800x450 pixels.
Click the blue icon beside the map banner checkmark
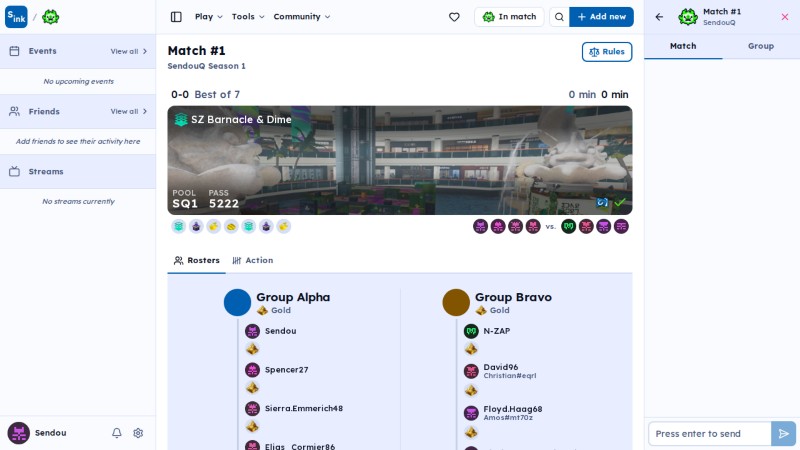tap(602, 203)
